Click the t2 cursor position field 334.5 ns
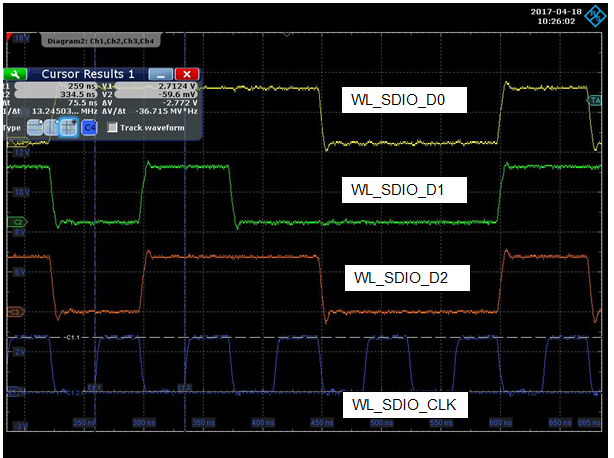 click(x=56, y=94)
